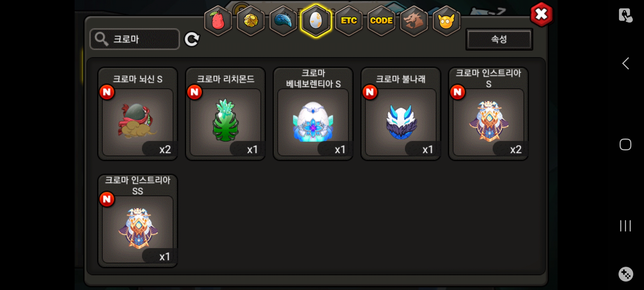
Task: Tap the Android back navigation arrow
Action: (625, 63)
